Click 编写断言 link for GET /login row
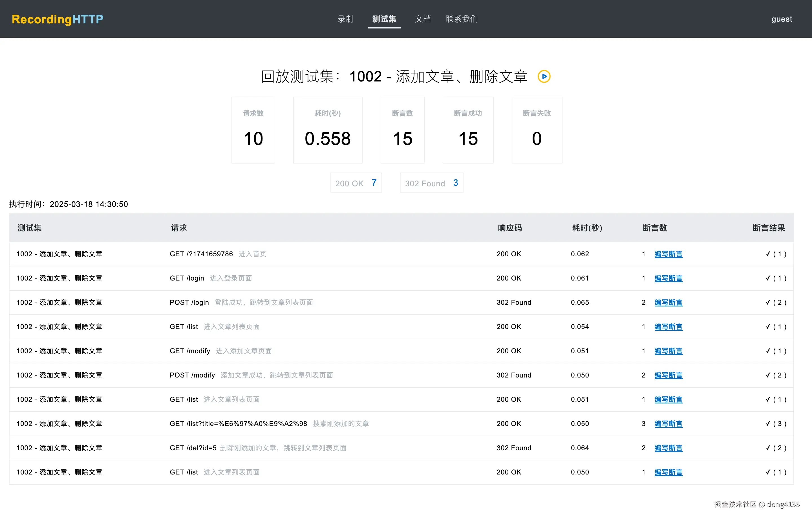 pyautogui.click(x=668, y=279)
